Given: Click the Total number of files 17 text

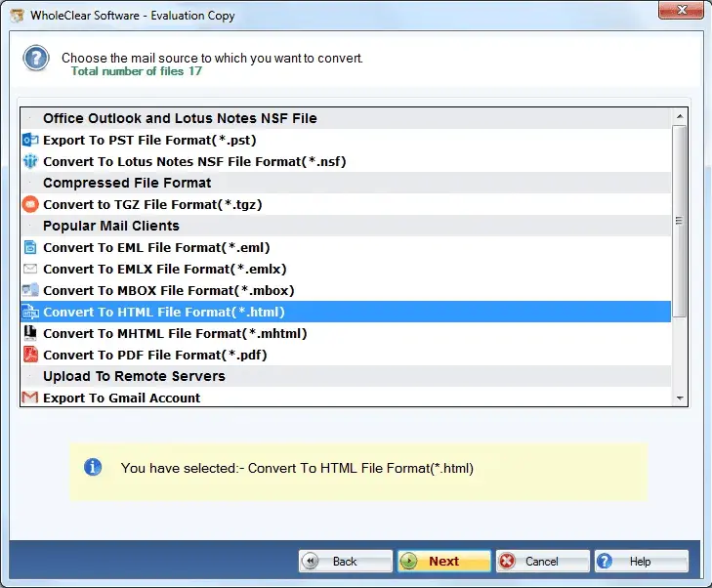Looking at the screenshot, I should click(x=136, y=71).
